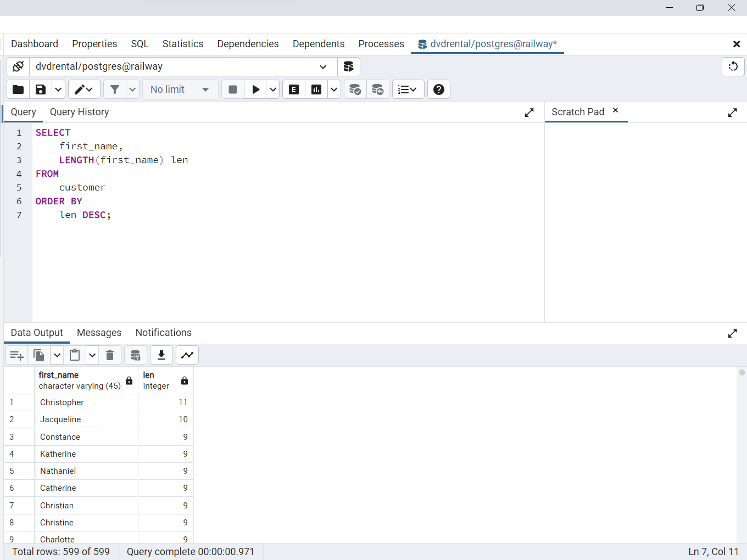The height and width of the screenshot is (560, 747).
Task: Close the Scratch Pad tab
Action: coord(616,110)
